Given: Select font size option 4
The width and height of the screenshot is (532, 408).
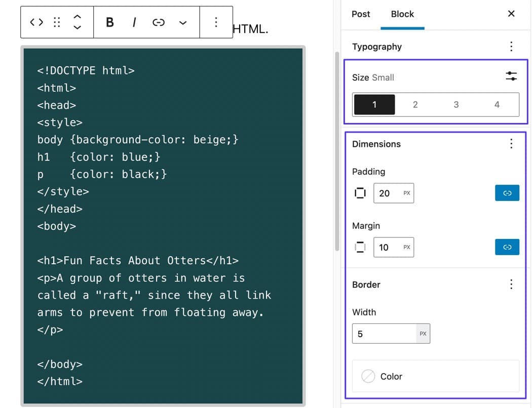Looking at the screenshot, I should (x=497, y=105).
